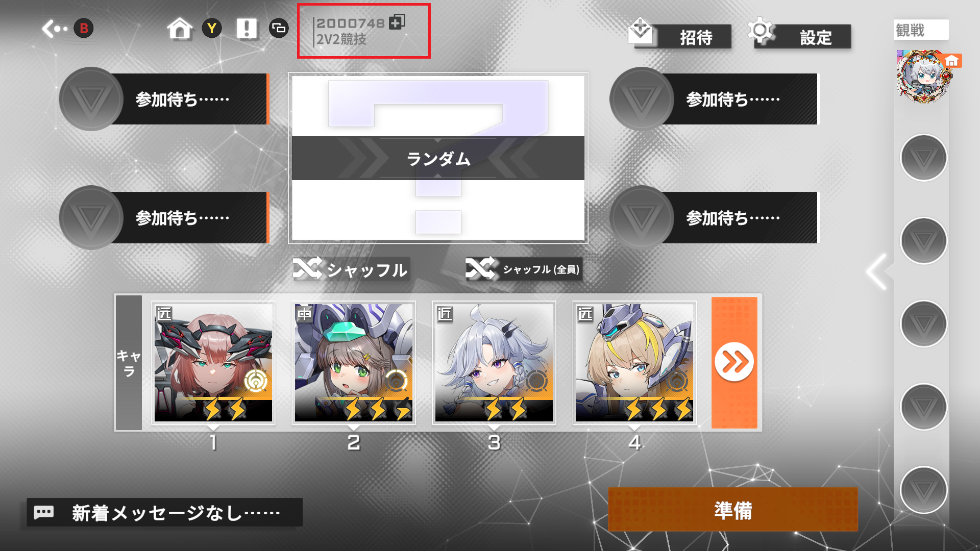Screen dimensions: 980x551
Task: Open the exclamation notice icon
Action: 247,29
